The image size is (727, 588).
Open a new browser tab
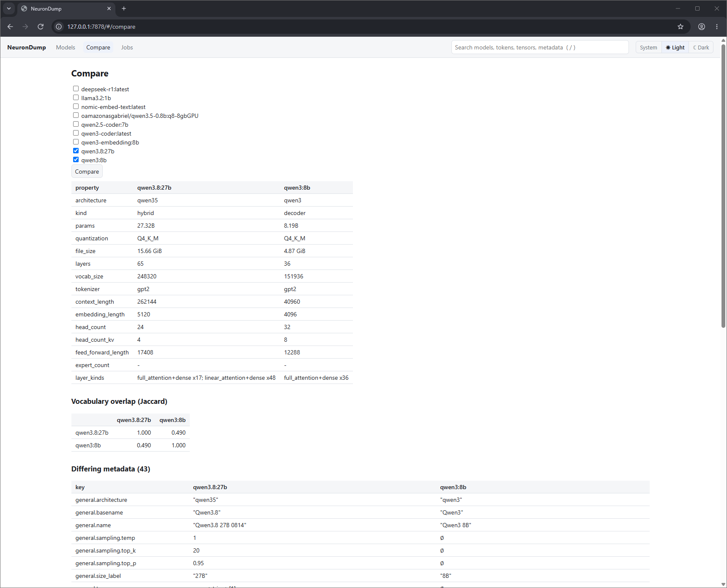[124, 8]
